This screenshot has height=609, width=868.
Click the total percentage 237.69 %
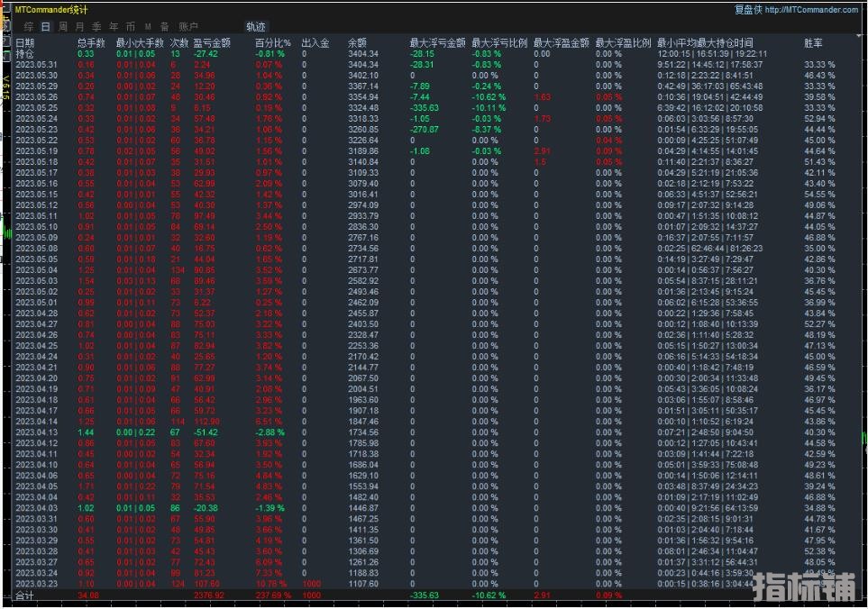(271, 595)
